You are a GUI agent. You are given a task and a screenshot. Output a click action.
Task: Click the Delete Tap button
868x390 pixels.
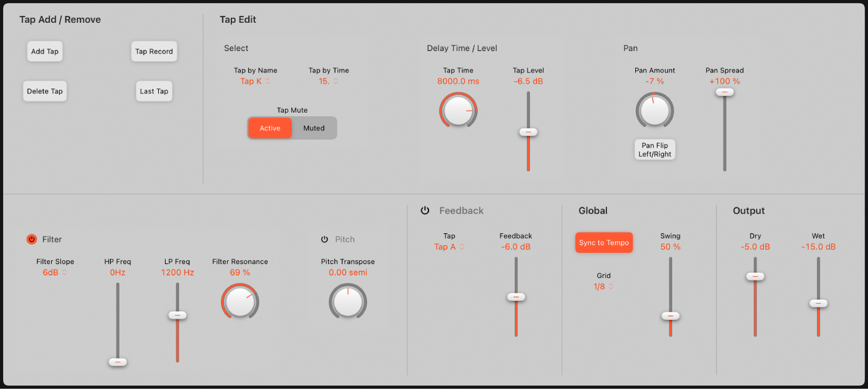[44, 90]
